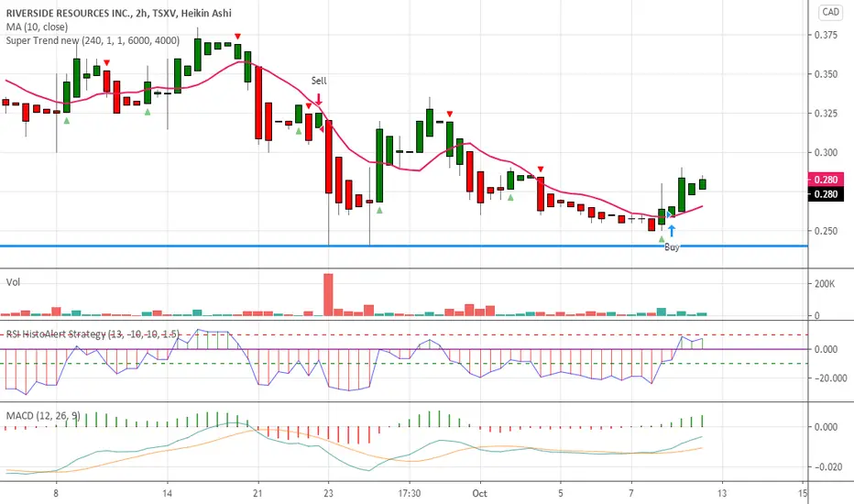Screen dimensions: 854x504
Task: Click the tallest red volume bar
Action: click(328, 295)
